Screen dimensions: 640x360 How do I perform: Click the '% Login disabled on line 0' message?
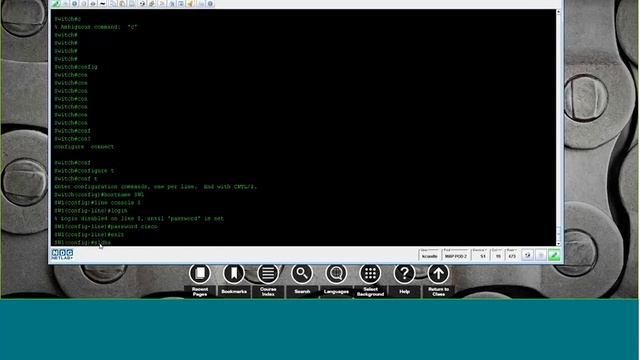[139, 218]
